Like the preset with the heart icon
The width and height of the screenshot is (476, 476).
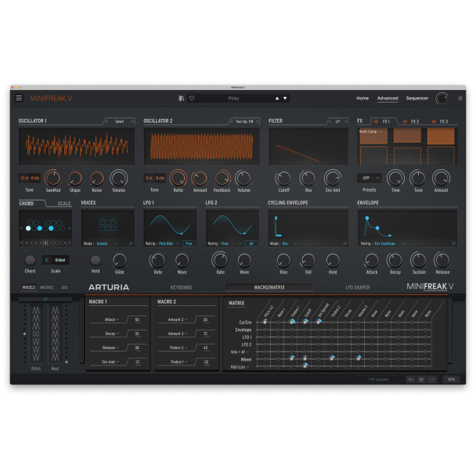point(192,99)
